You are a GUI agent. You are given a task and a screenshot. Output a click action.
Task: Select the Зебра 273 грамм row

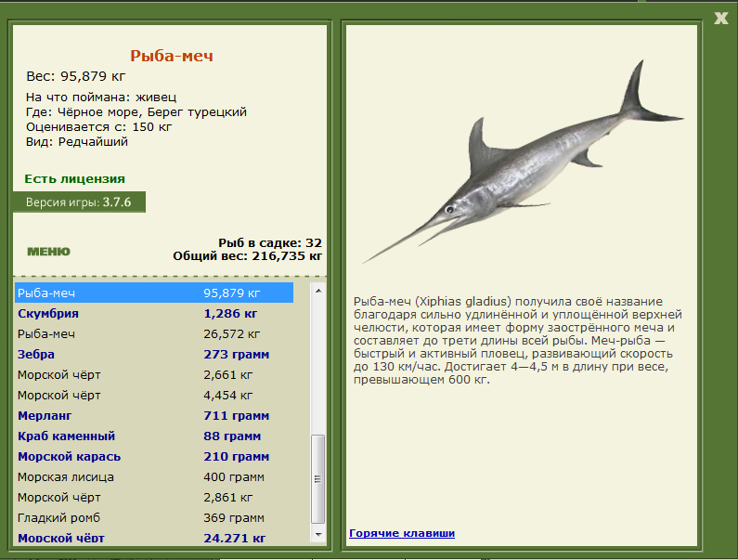coord(154,354)
